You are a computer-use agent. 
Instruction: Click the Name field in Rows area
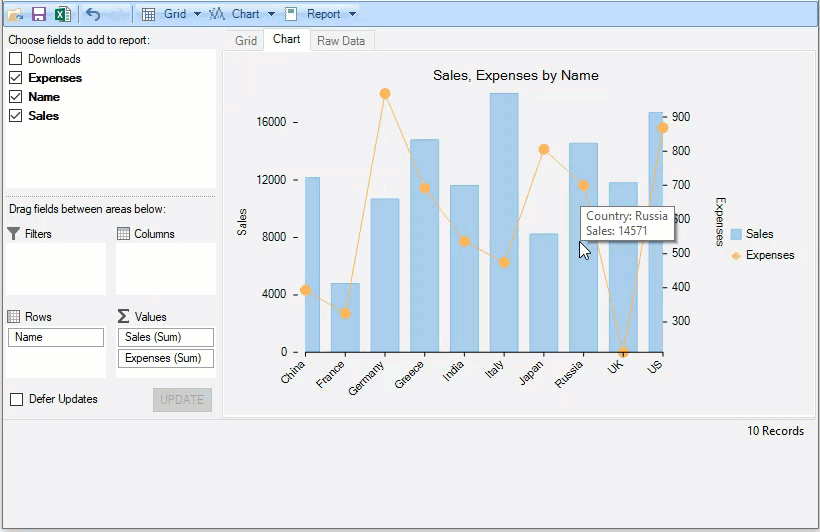[56, 338]
